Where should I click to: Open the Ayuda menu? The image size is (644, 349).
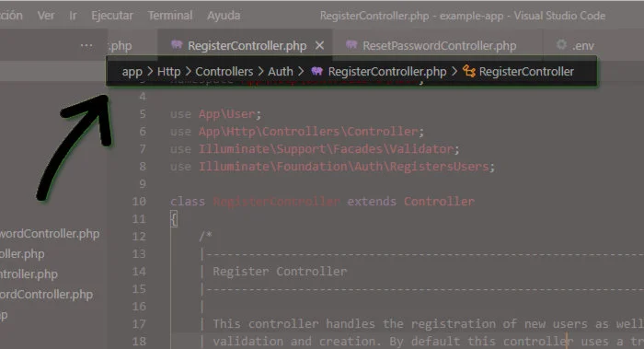point(224,16)
